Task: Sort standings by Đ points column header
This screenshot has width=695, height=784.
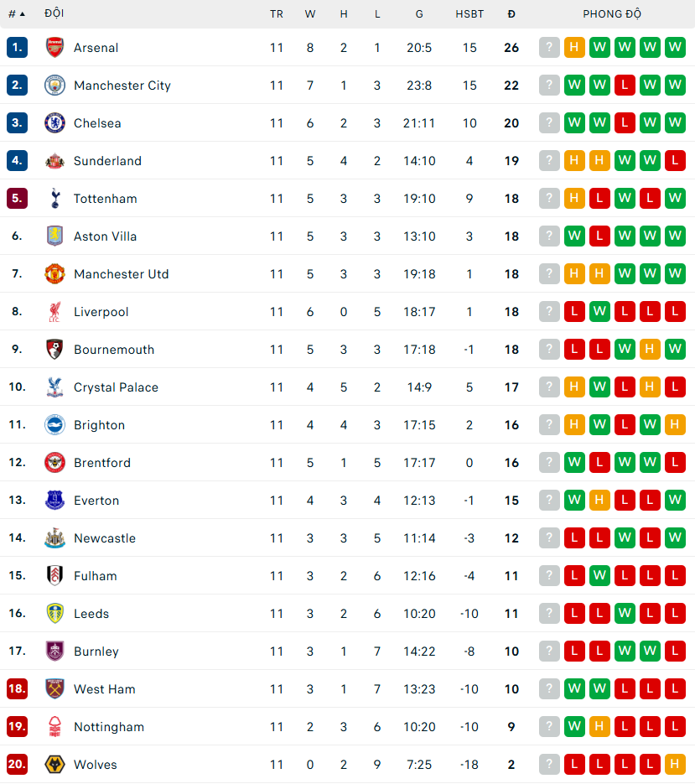Action: [511, 13]
